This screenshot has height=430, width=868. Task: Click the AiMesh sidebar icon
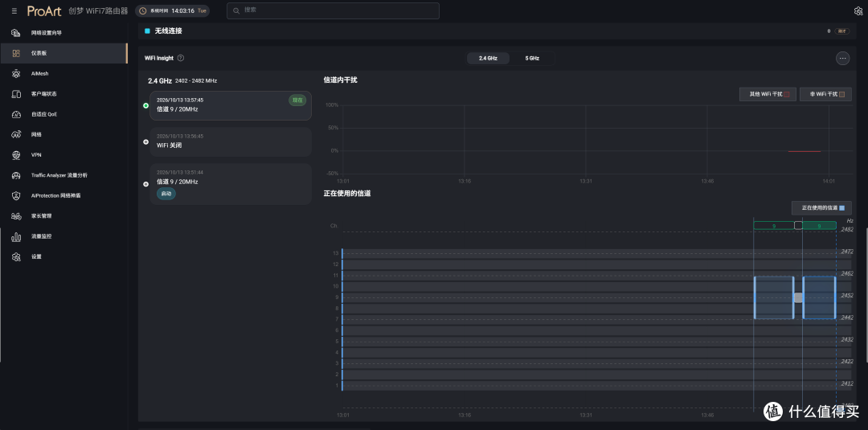16,74
